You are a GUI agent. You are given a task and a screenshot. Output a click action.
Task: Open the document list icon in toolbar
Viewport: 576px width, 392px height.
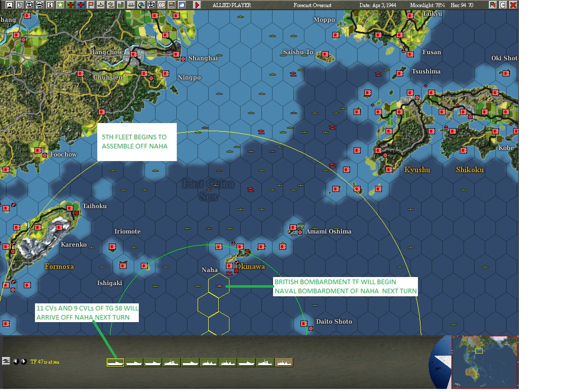tap(19, 5)
